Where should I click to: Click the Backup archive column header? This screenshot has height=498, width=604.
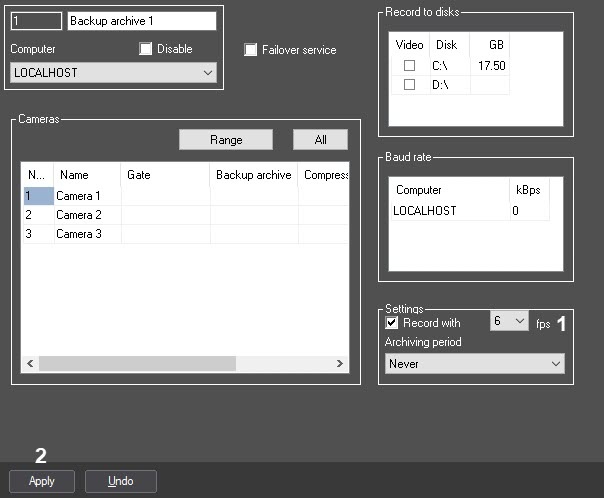pos(254,175)
